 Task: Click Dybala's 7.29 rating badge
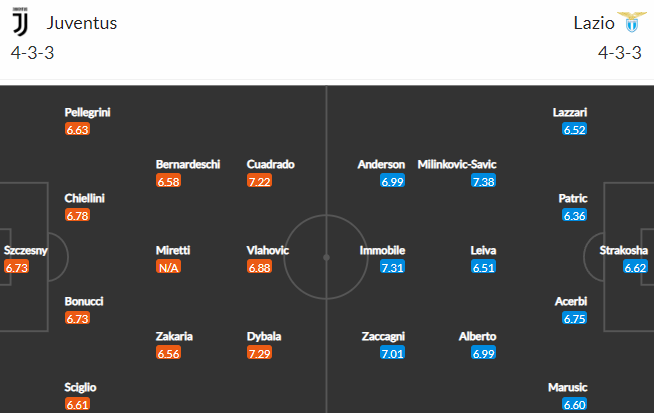(259, 353)
